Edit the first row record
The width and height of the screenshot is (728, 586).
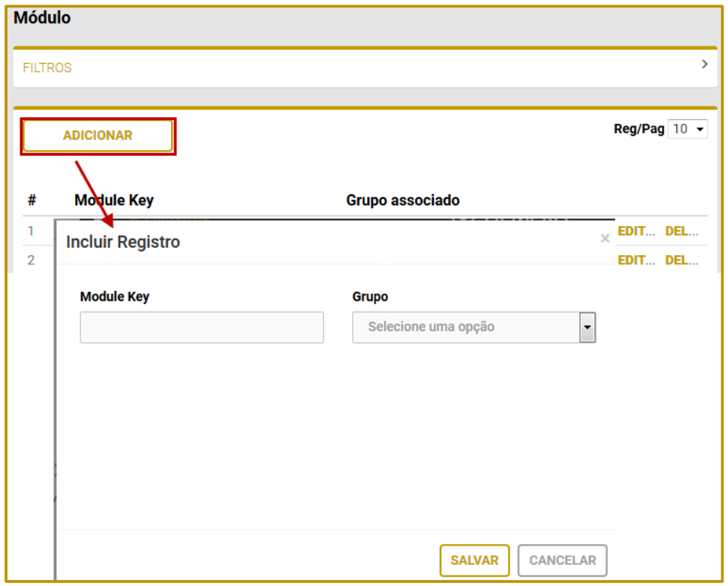[636, 231]
